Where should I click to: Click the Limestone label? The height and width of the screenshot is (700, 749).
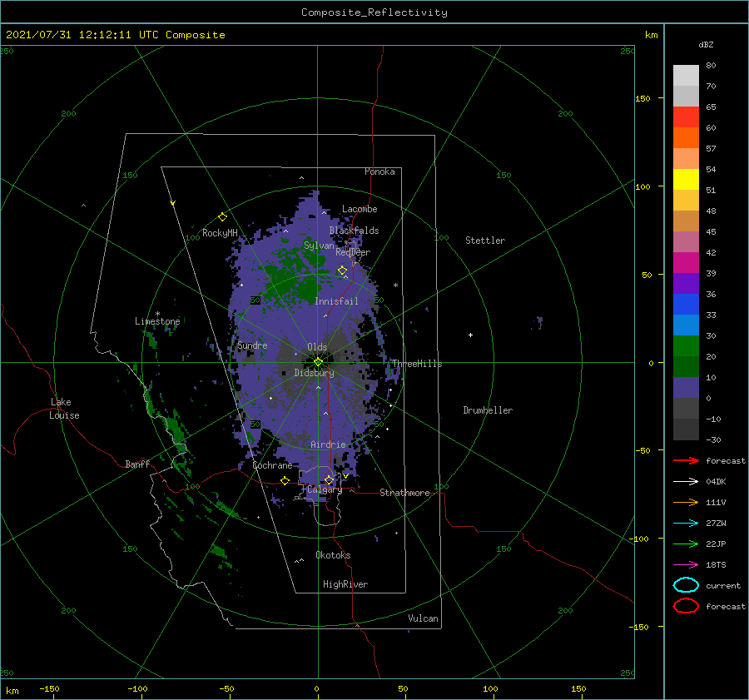(157, 321)
